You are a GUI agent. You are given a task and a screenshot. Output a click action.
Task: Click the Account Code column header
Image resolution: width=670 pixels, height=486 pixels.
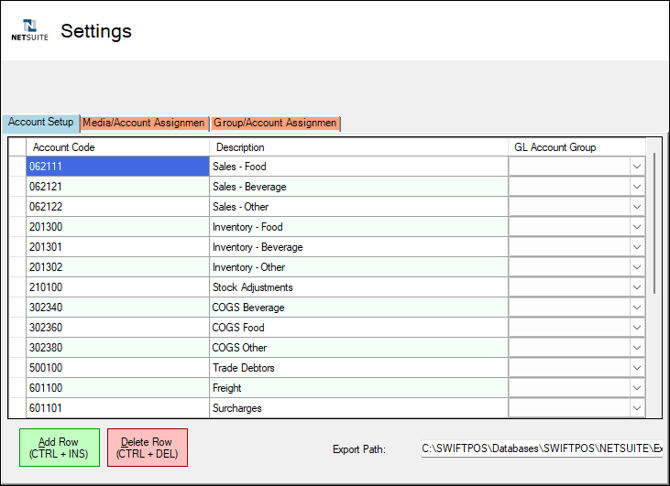[118, 147]
